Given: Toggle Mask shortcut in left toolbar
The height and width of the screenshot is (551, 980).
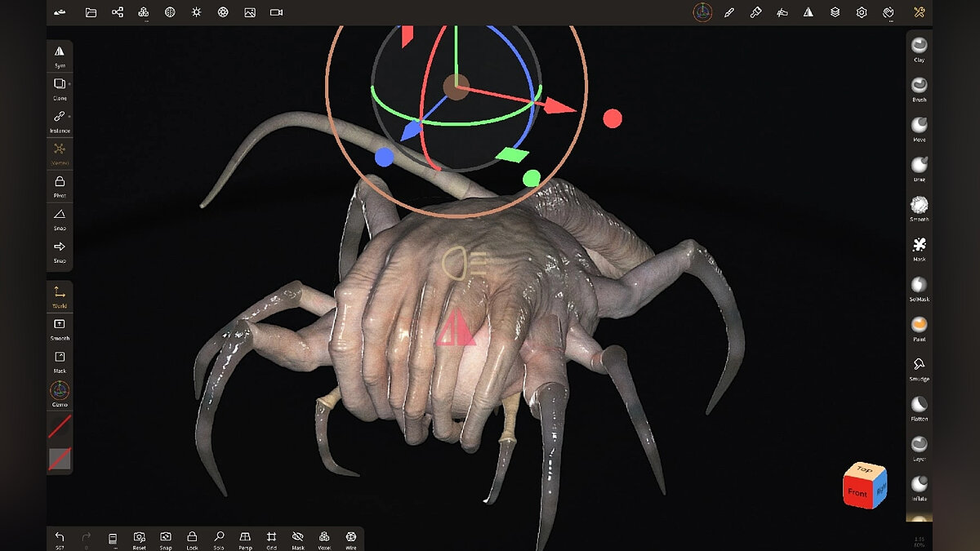Looking at the screenshot, I should click(60, 362).
